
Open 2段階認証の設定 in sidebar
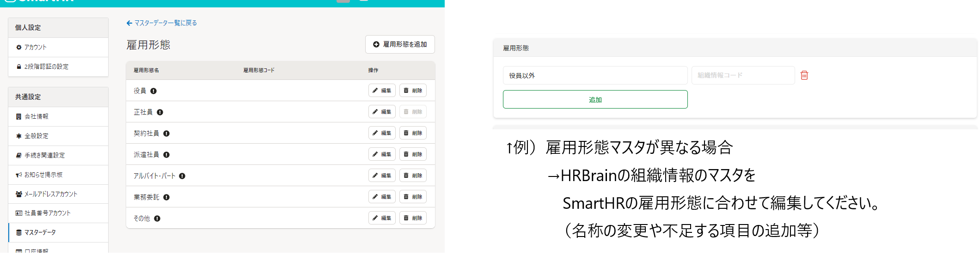(58, 67)
